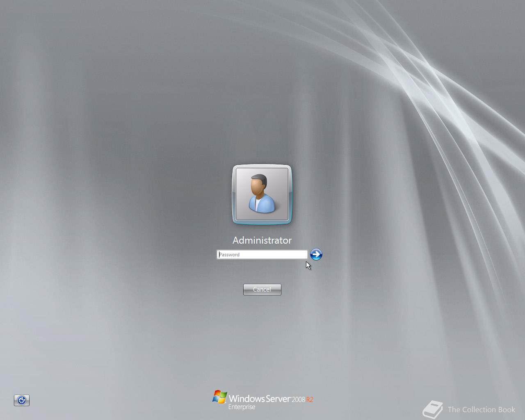Click inside the Password entry box
This screenshot has width=525, height=420.
tap(262, 254)
